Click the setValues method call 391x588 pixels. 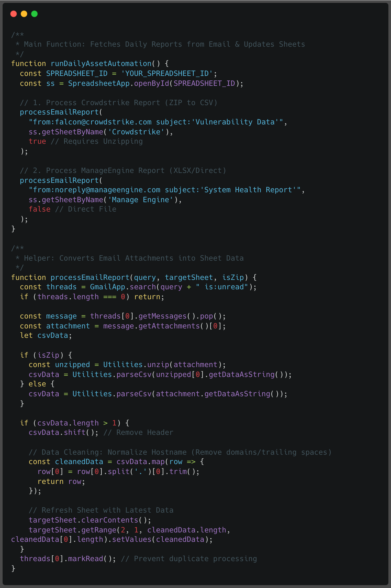point(132,539)
